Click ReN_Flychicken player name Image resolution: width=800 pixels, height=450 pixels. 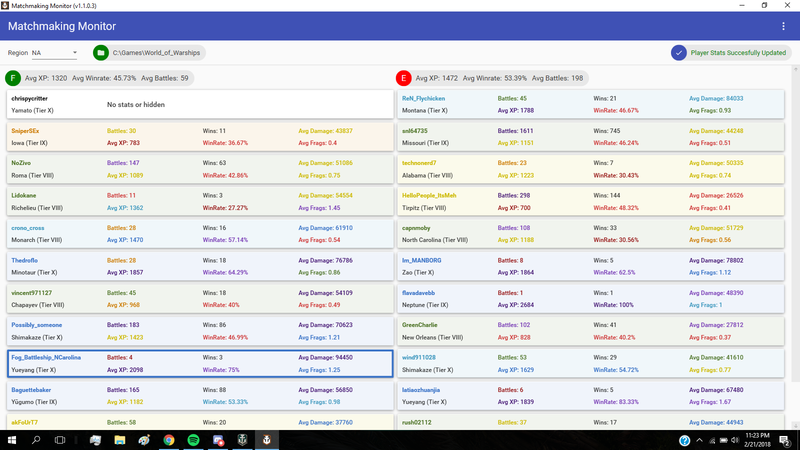pyautogui.click(x=424, y=99)
